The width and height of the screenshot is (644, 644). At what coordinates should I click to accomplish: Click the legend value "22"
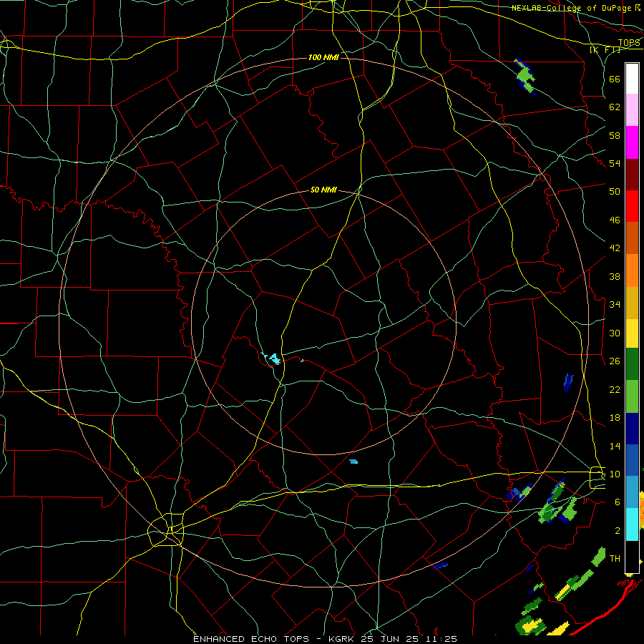pyautogui.click(x=615, y=389)
